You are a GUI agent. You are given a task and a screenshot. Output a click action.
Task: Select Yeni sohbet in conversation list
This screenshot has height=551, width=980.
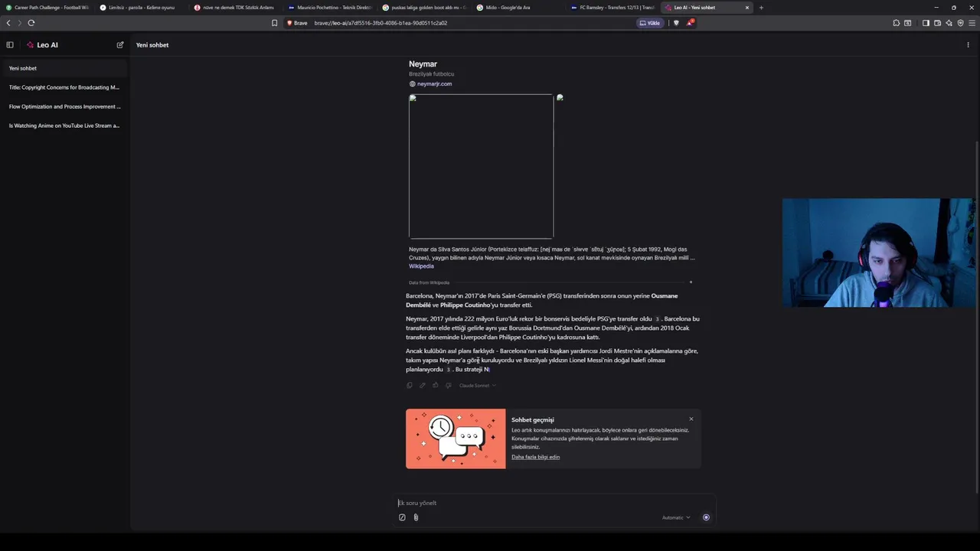(65, 68)
